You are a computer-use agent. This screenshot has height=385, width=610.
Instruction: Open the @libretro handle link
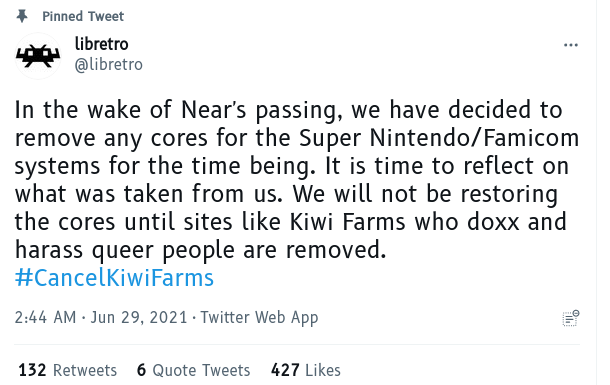coord(109,64)
